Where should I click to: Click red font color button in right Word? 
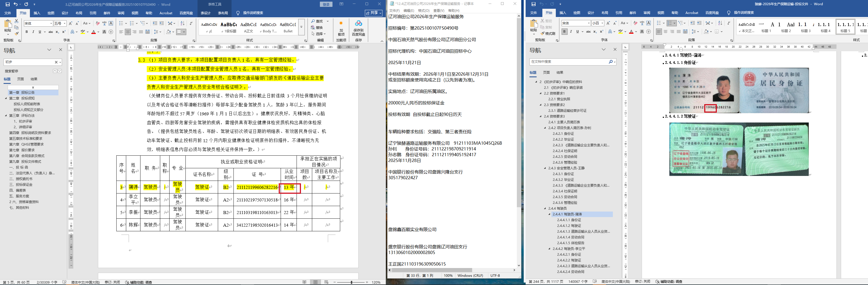(631, 32)
